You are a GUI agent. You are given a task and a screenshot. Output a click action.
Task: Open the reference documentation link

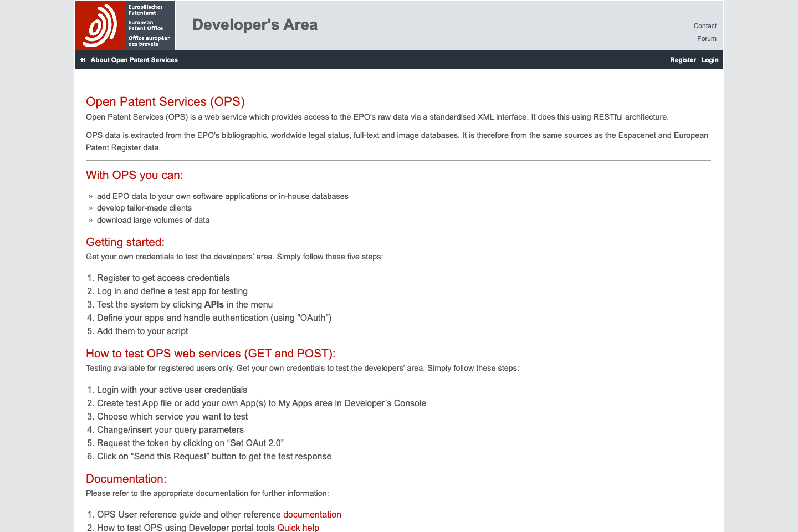tap(312, 514)
